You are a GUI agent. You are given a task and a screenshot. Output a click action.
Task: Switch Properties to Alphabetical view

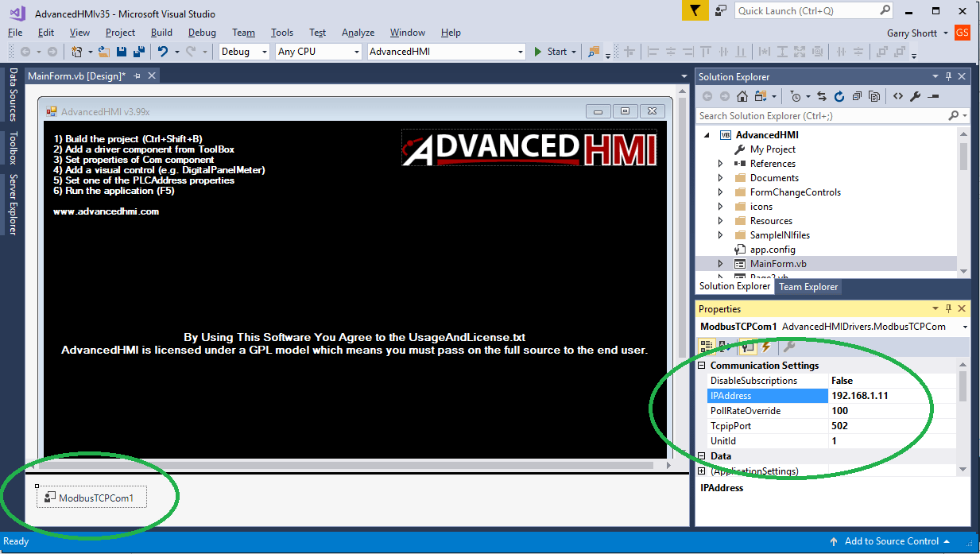(x=726, y=347)
